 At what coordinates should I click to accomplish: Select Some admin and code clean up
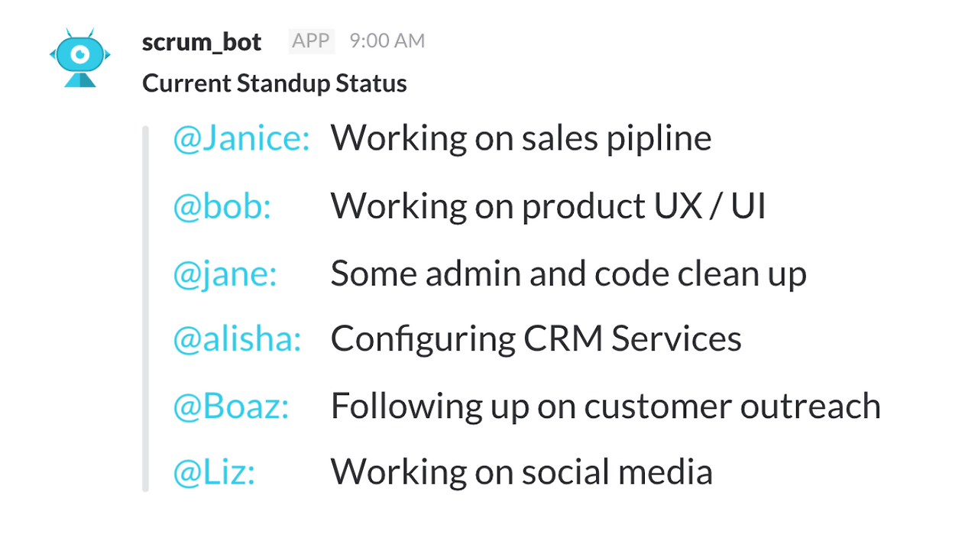pyautogui.click(x=568, y=274)
